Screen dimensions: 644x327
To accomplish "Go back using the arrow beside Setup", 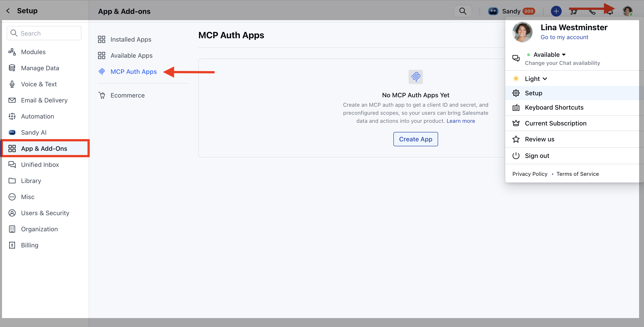I will click(x=8, y=11).
